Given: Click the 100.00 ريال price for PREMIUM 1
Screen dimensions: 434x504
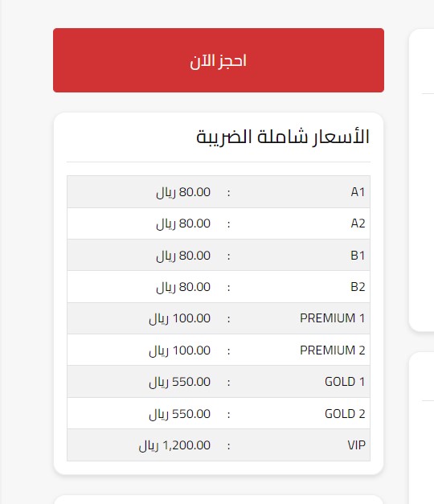Looking at the screenshot, I should pyautogui.click(x=180, y=318).
